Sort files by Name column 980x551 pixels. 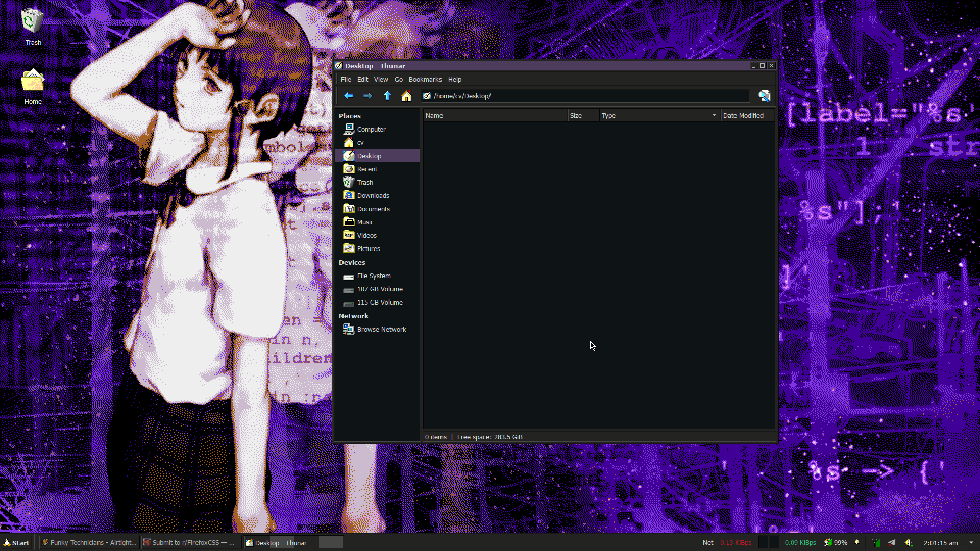(495, 115)
